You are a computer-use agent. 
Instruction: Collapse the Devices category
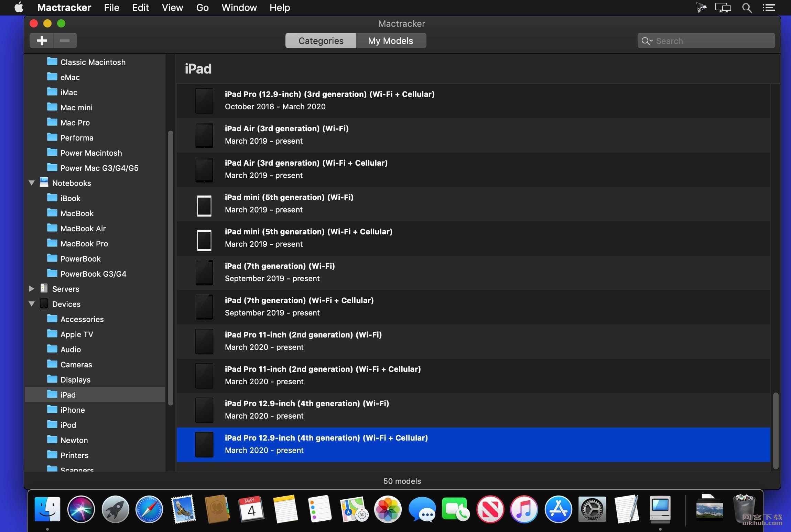pyautogui.click(x=32, y=304)
